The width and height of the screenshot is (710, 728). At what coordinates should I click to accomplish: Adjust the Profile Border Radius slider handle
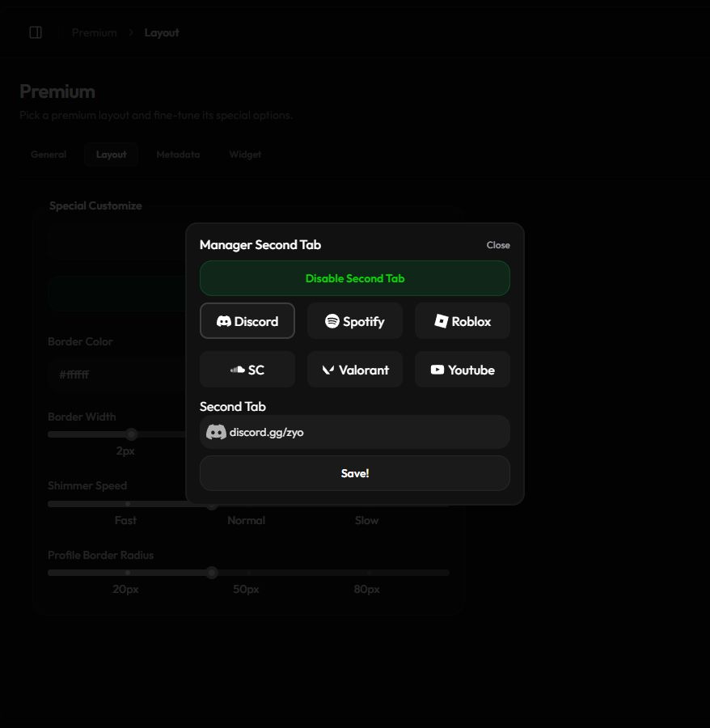tap(212, 573)
